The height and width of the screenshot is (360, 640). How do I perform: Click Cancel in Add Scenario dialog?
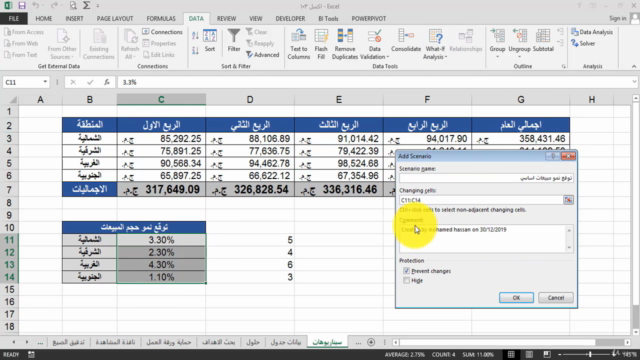(556, 298)
